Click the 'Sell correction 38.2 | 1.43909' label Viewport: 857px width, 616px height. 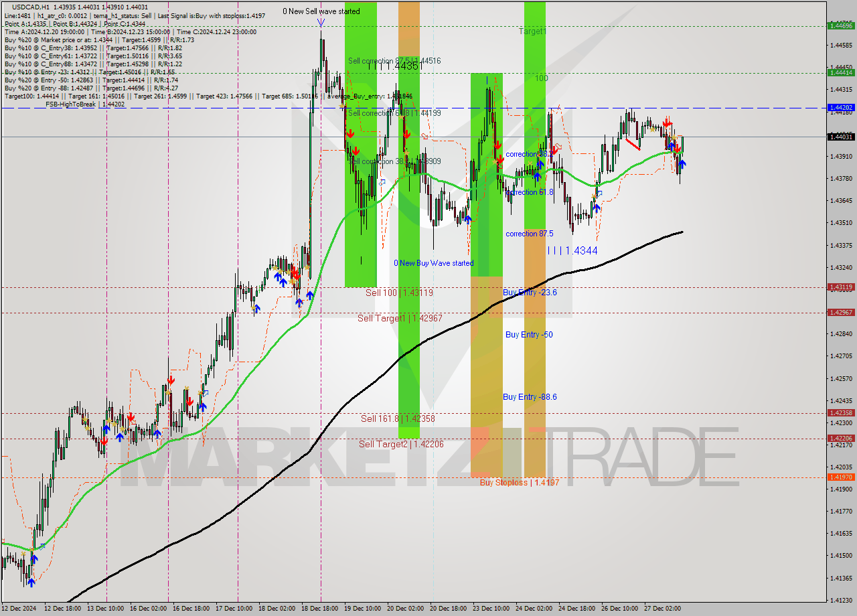click(x=394, y=161)
